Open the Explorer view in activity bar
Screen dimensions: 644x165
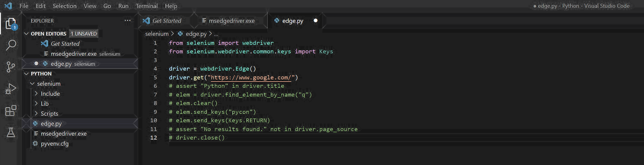click(11, 24)
